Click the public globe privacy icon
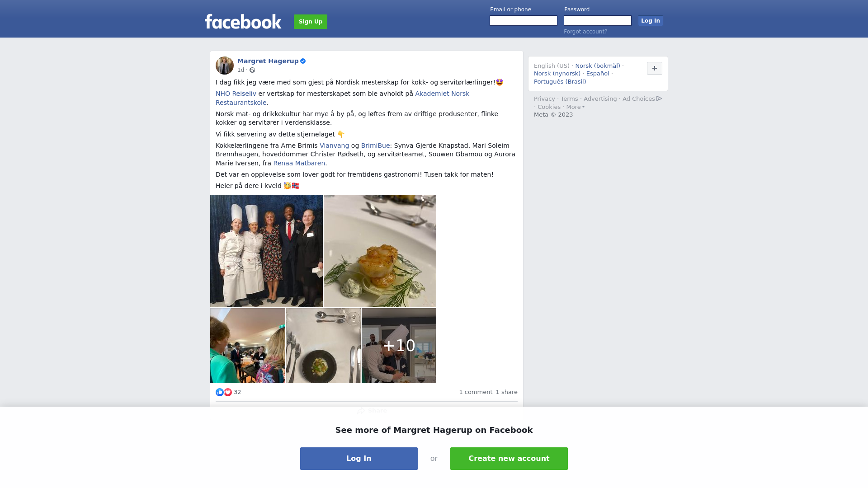This screenshot has height=488, width=868. (252, 70)
